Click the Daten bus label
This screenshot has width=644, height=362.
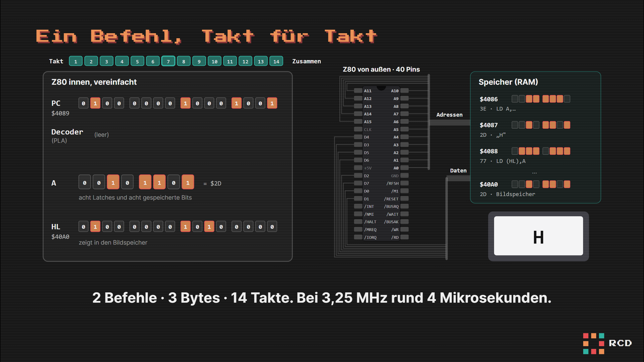point(458,171)
